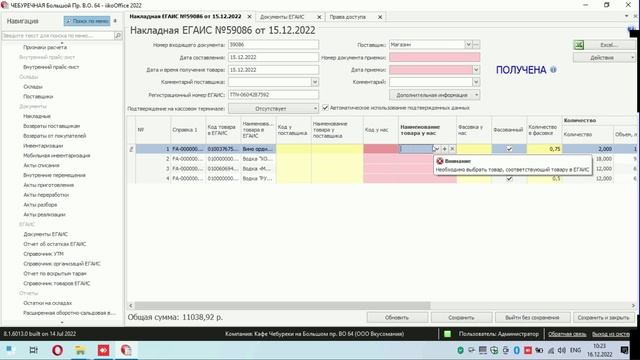This screenshot has height=360, width=640.
Task: Expand Дополнительная информация dropdown
Action: [434, 95]
